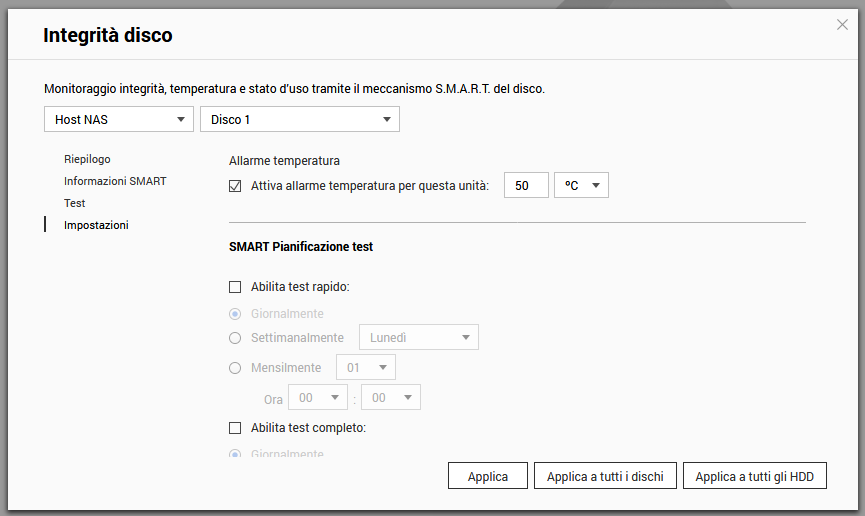Open the °C unit dropdown

tap(581, 185)
